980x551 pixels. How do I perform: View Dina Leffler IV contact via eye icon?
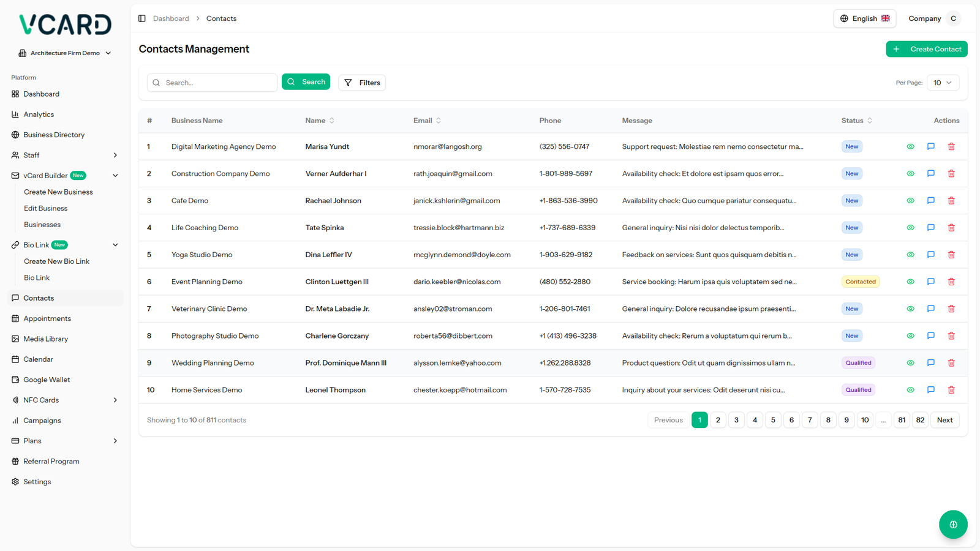click(x=910, y=255)
